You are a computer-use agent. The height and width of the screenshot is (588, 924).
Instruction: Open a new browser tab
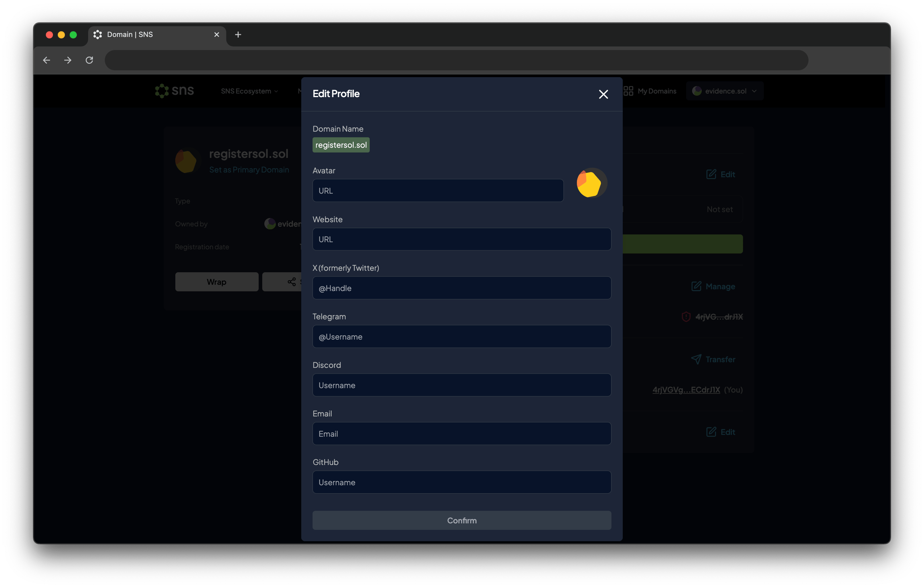click(238, 35)
